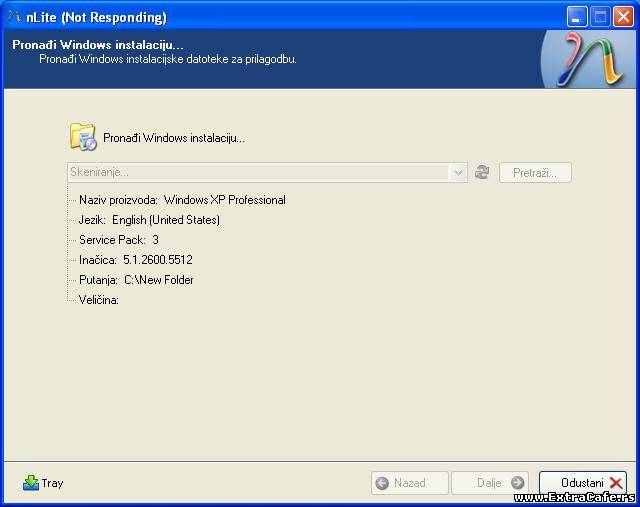Close the nLite window
The image size is (640, 507).
click(x=623, y=17)
